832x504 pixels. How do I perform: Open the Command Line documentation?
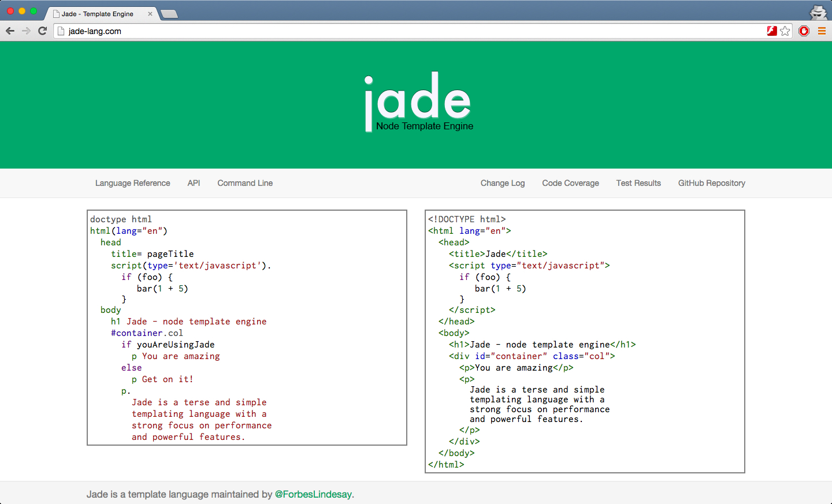[244, 183]
